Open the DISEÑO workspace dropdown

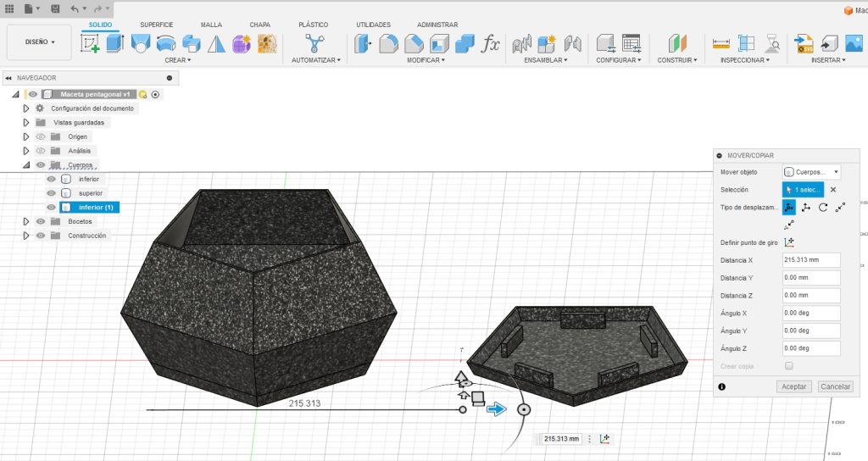click(x=40, y=42)
